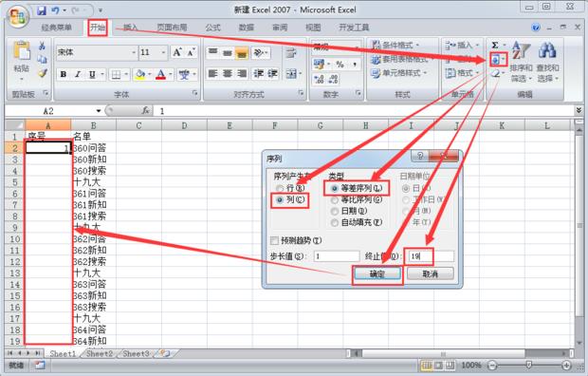Switch to the Sheet2 worksheet tab
This screenshot has height=376, width=588.
[100, 353]
